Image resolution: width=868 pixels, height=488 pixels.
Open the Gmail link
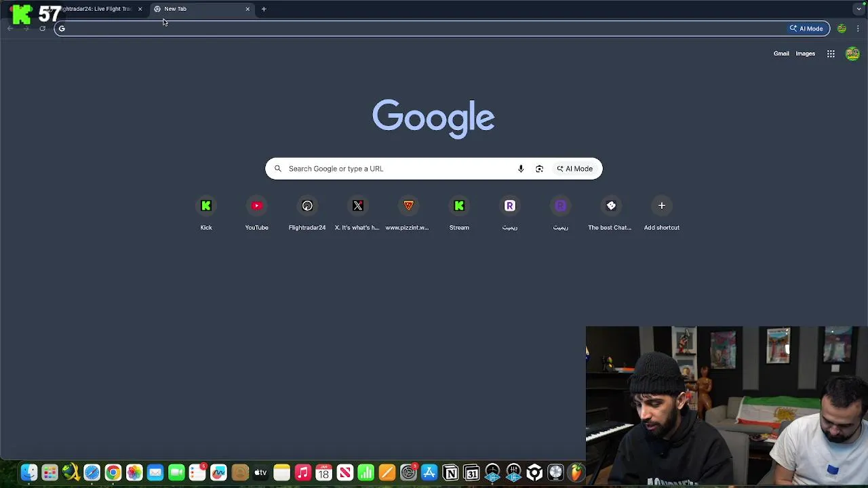781,54
